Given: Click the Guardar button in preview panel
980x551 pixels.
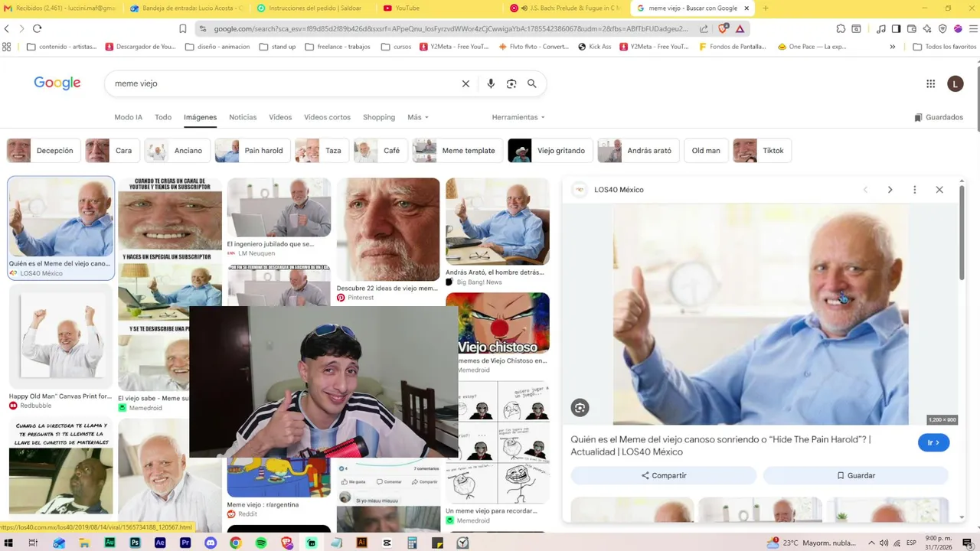Looking at the screenshot, I should click(x=856, y=475).
